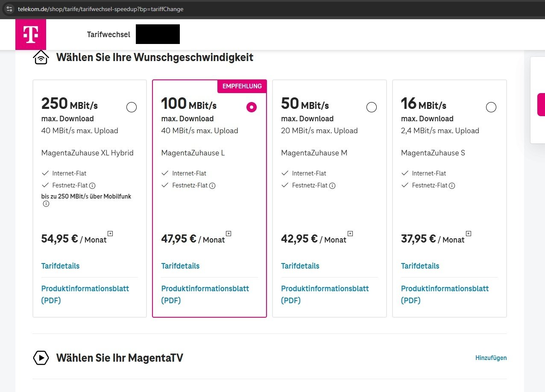Open the info icon below the Mobilfunk text
Viewport: 545px width, 392px height.
(x=46, y=204)
